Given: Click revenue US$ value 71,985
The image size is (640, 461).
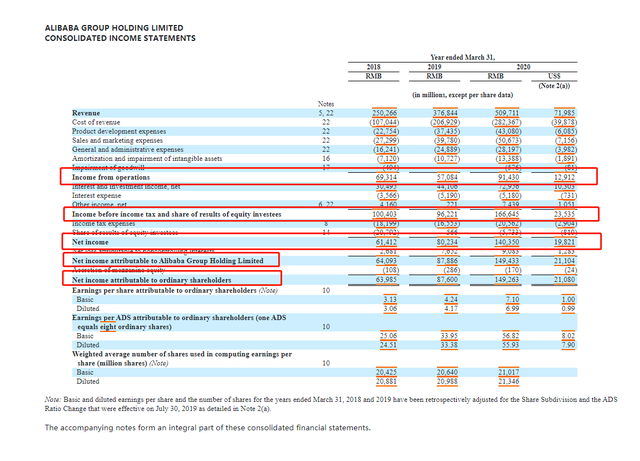Looking at the screenshot, I should [x=564, y=113].
